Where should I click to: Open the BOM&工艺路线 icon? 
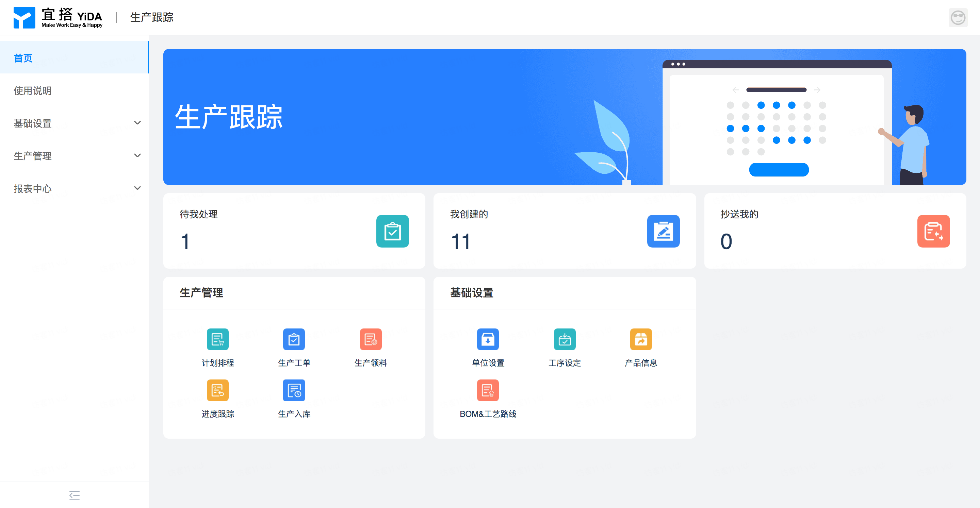488,390
